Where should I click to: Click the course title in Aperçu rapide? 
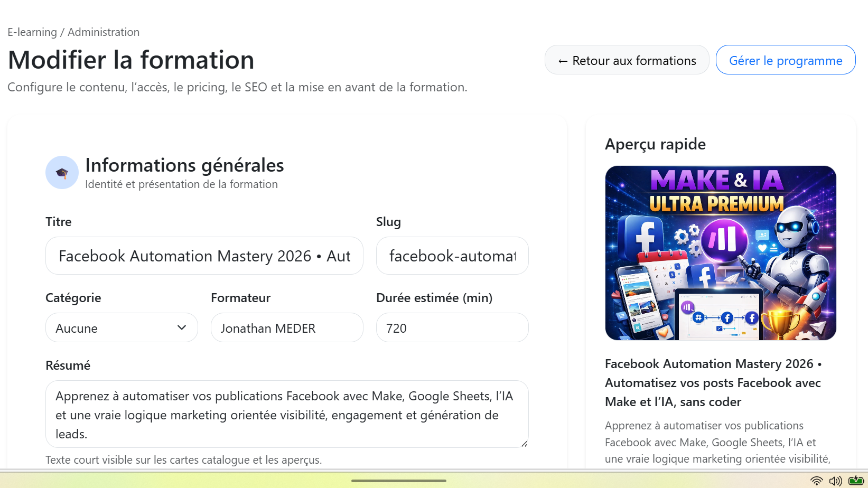pyautogui.click(x=713, y=383)
